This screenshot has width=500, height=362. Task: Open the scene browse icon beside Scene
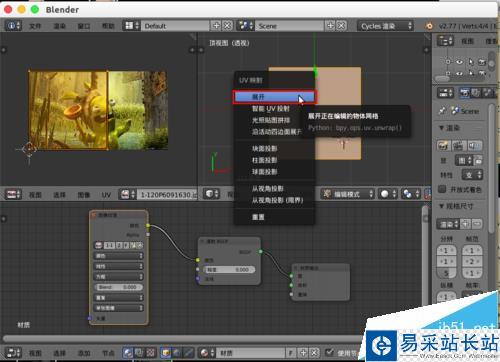[x=246, y=26]
